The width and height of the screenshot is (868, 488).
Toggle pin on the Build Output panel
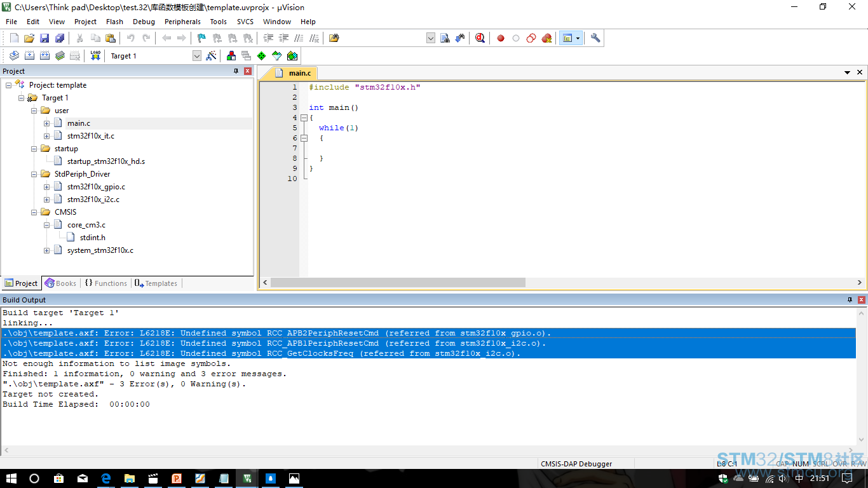tap(850, 300)
